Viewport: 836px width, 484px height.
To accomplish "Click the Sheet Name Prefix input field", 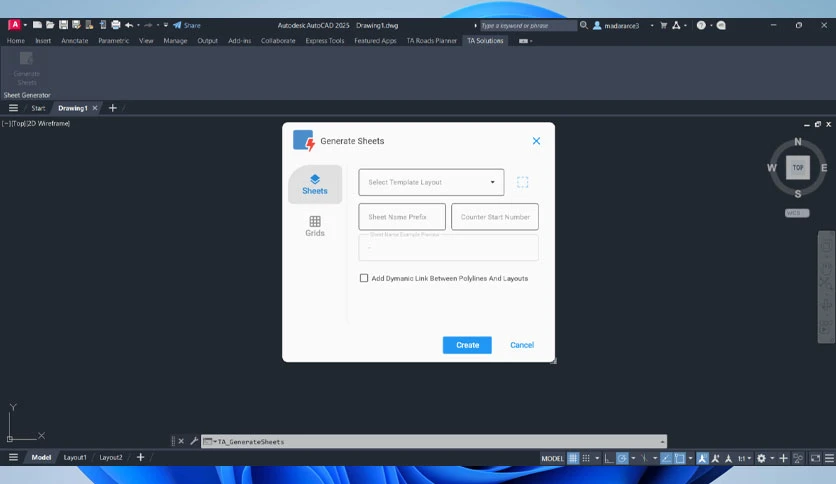I will (x=402, y=217).
